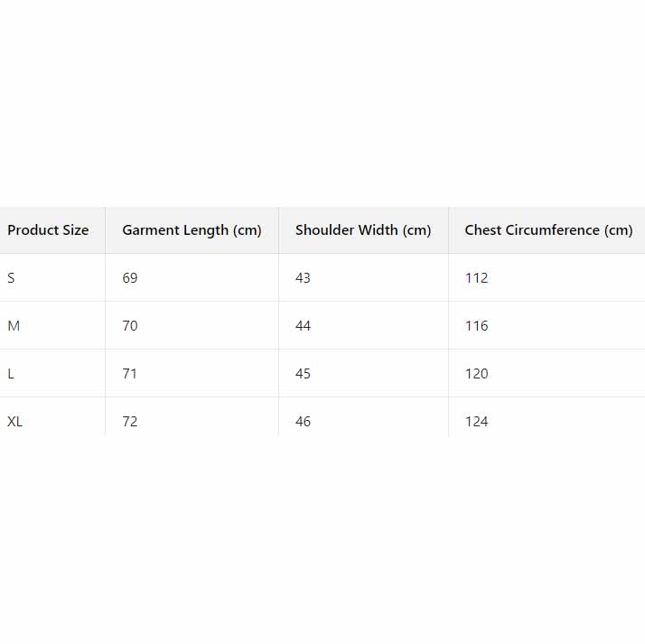The image size is (645, 644).
Task: Click chest circumference value 112
Action: pos(476,278)
